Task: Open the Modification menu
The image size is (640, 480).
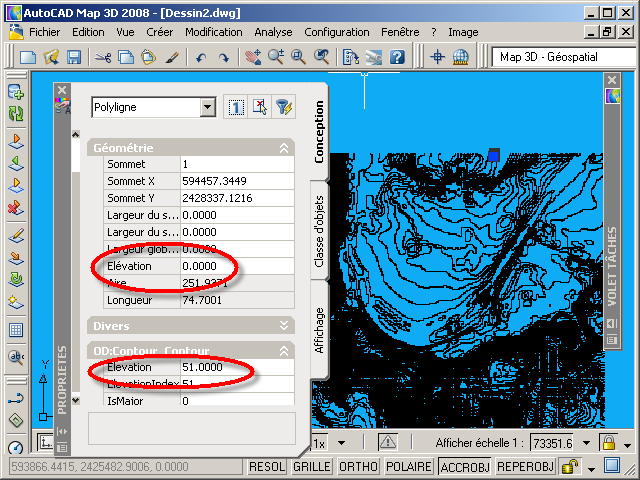Action: tap(213, 32)
